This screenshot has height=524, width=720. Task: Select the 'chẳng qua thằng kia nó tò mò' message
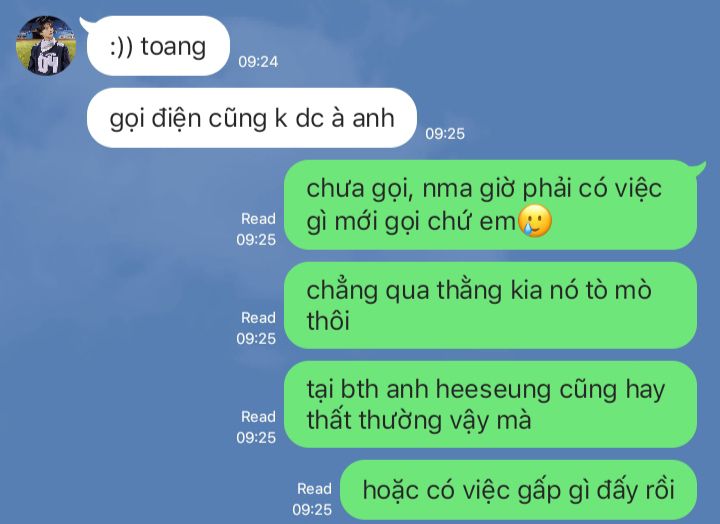coord(490,305)
